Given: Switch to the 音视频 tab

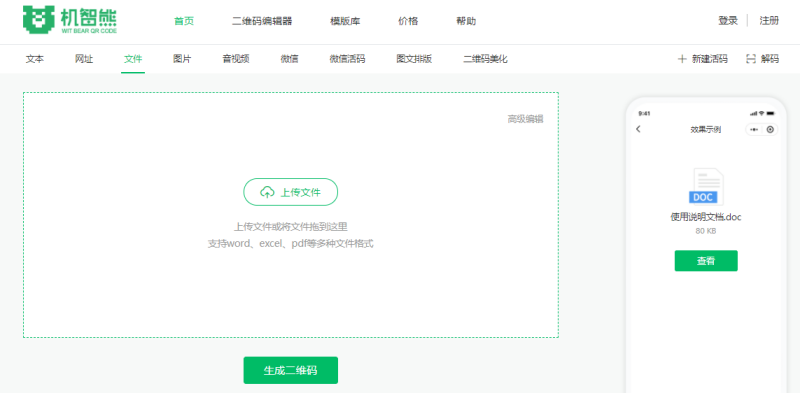Looking at the screenshot, I should pyautogui.click(x=236, y=59).
